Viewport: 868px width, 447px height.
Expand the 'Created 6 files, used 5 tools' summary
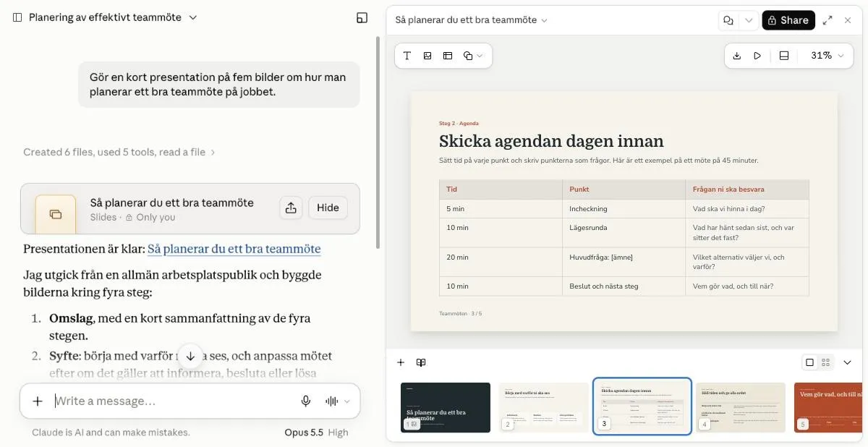pos(119,152)
